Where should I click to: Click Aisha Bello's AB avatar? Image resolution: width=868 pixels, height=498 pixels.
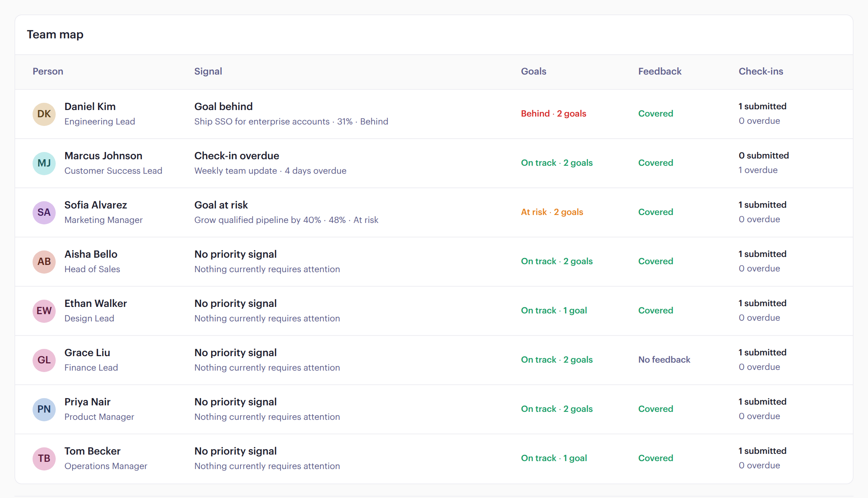44,262
